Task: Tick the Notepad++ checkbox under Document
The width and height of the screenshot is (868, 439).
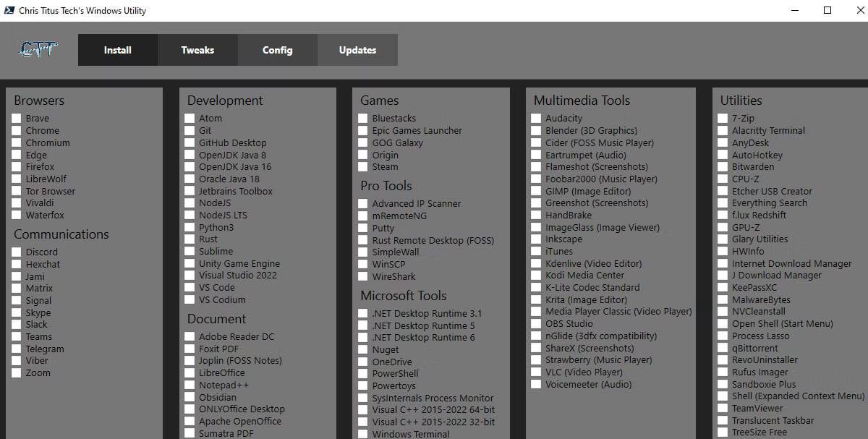Action: click(x=190, y=385)
